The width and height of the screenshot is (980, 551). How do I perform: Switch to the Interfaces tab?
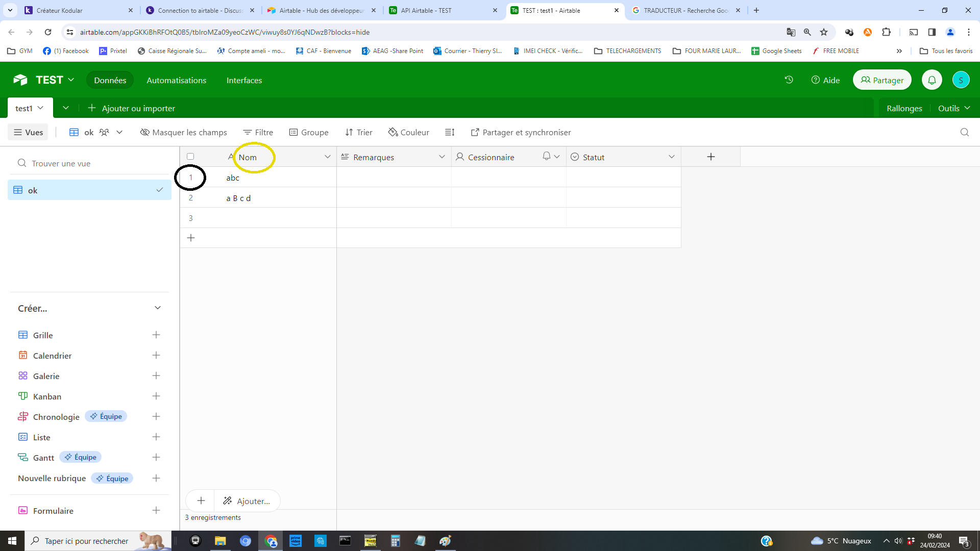[244, 80]
